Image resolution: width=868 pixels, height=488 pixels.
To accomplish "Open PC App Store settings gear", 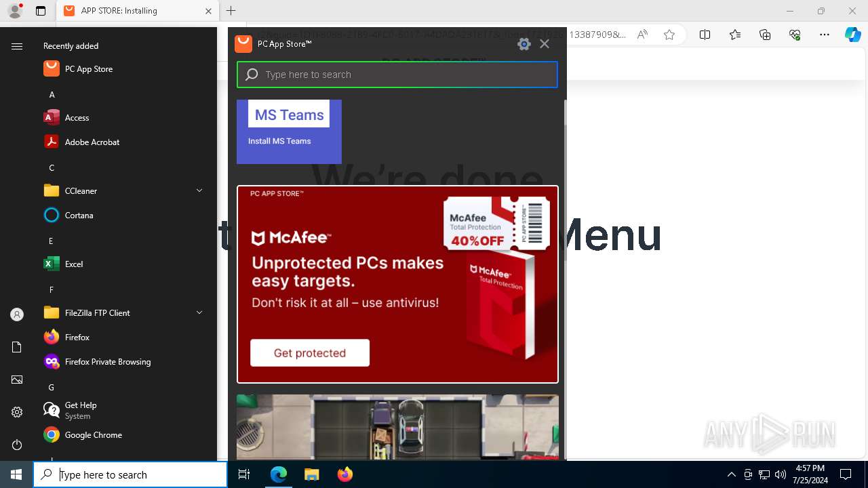I will pos(524,44).
